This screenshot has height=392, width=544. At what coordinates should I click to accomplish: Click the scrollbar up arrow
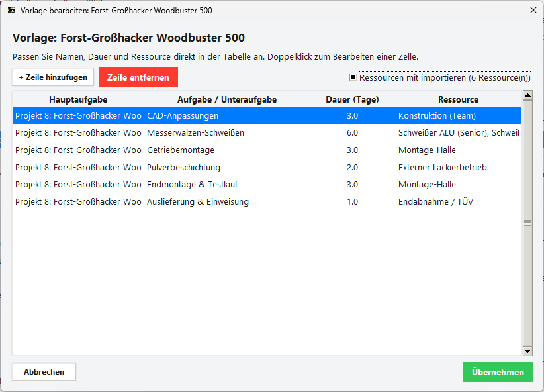pyautogui.click(x=527, y=95)
